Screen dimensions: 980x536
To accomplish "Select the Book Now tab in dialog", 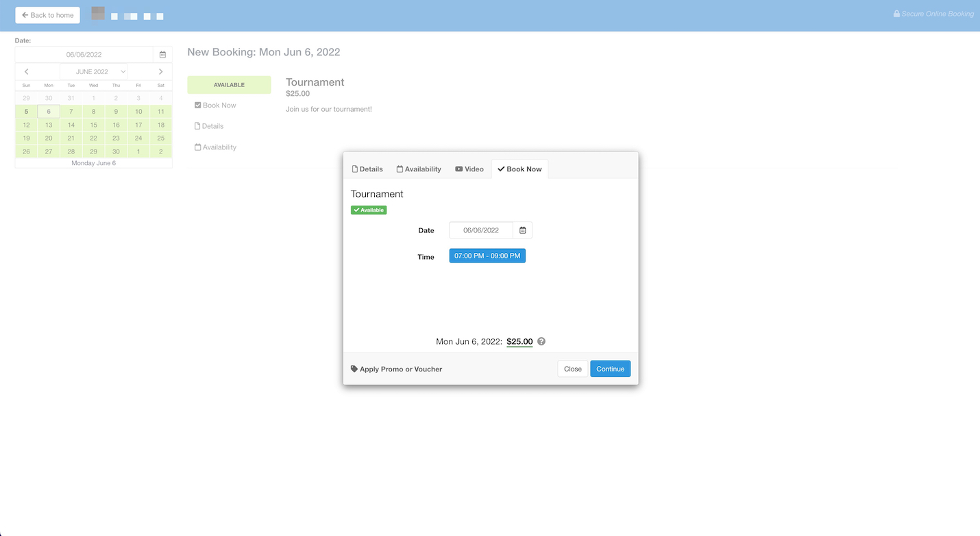I will point(519,169).
